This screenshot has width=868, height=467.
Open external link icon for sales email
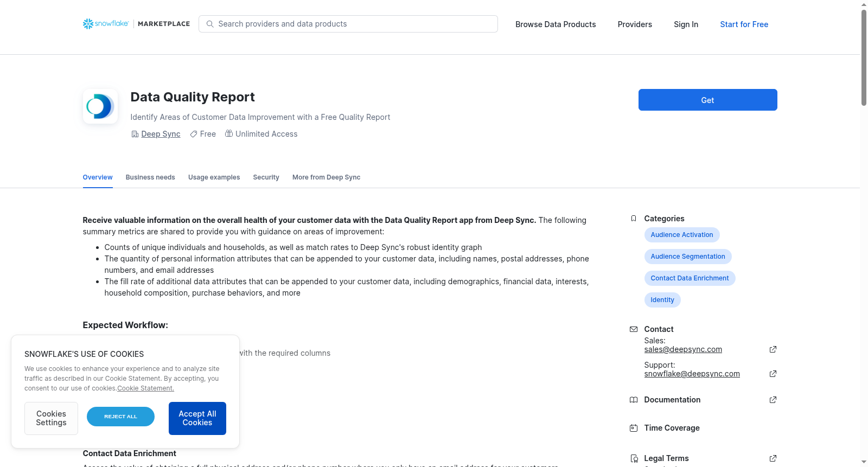pyautogui.click(x=773, y=349)
